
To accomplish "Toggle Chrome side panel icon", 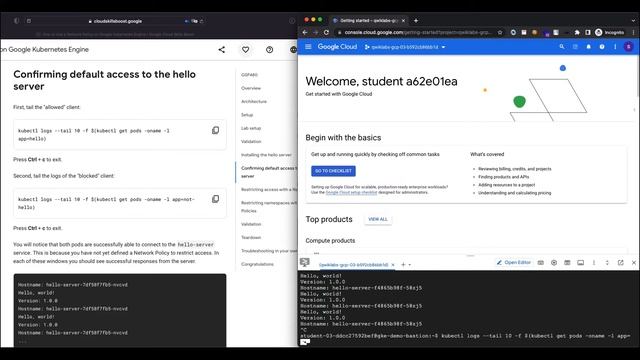I will 587,32.
